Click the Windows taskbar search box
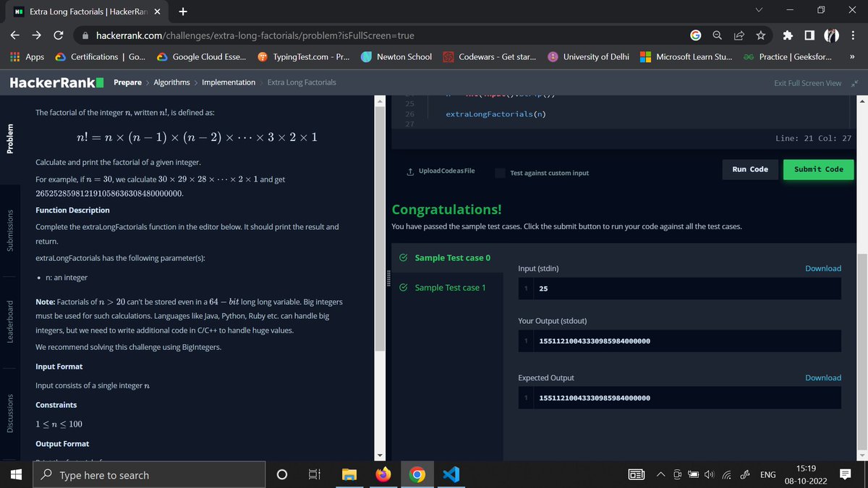Screen dimensions: 868x488 (148, 475)
